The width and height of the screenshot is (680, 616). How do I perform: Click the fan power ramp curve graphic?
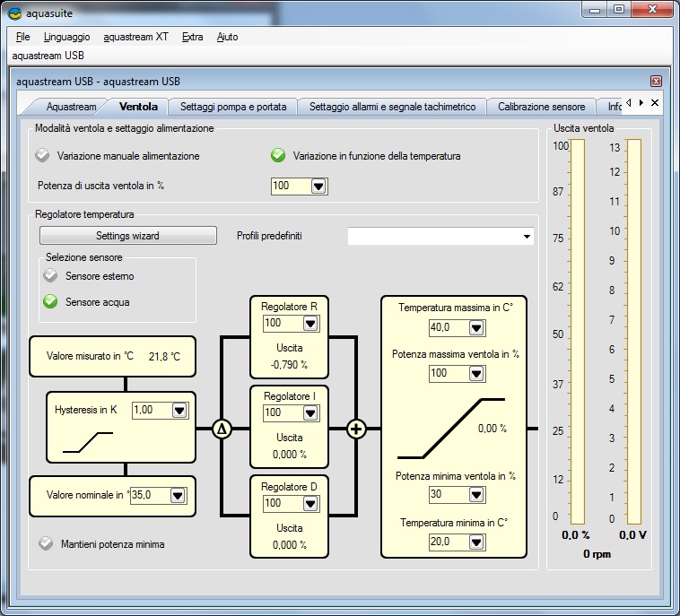pos(451,429)
